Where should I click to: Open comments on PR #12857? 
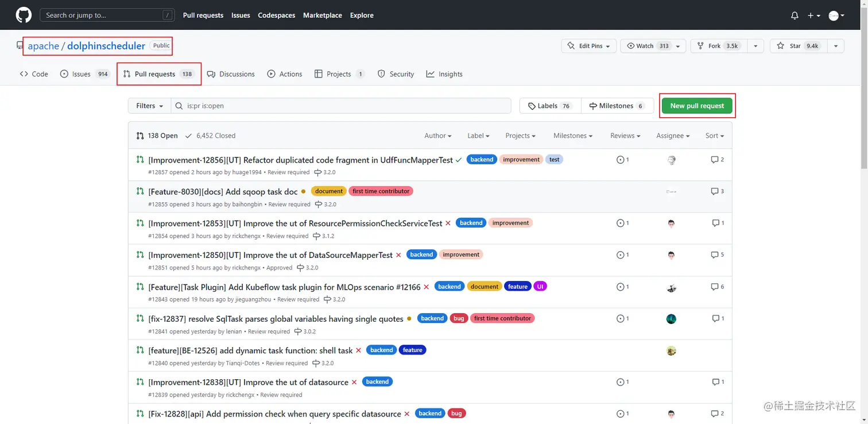[x=717, y=160]
